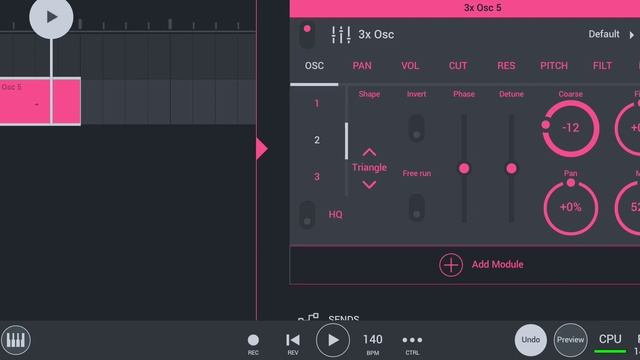Image resolution: width=640 pixels, height=360 pixels.
Task: Switch to the FILT tab
Action: click(x=602, y=66)
